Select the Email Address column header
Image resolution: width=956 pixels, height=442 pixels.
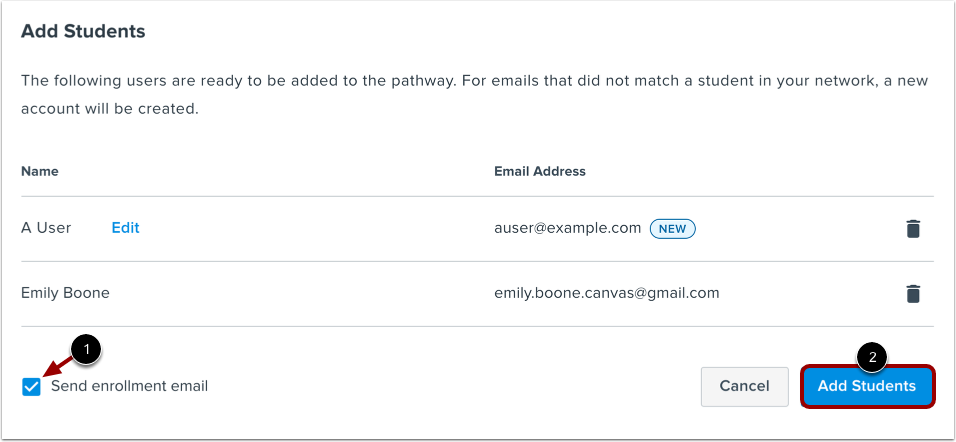(539, 171)
